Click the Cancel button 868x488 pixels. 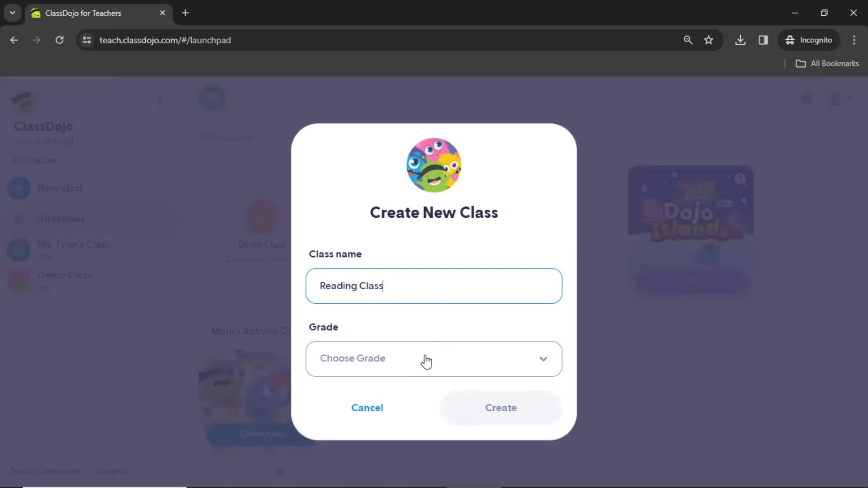coord(367,408)
